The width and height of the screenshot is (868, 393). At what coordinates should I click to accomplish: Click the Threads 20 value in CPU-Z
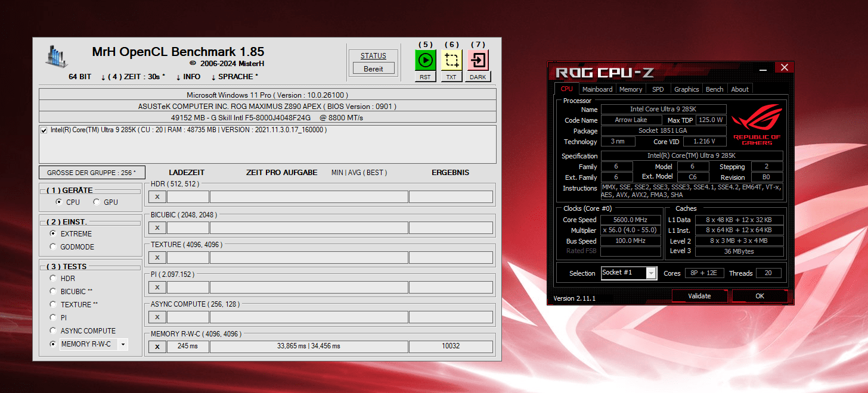coord(768,273)
